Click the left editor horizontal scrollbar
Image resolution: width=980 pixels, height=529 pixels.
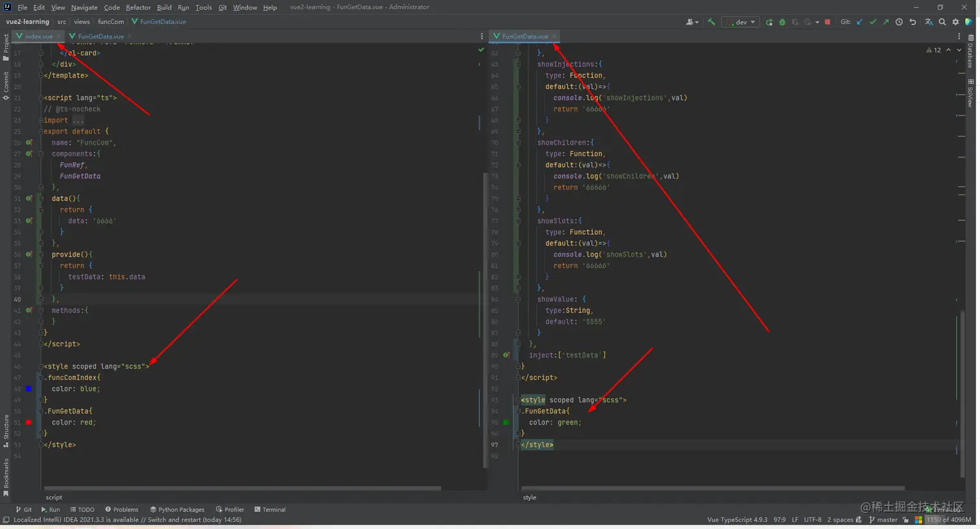(242, 488)
